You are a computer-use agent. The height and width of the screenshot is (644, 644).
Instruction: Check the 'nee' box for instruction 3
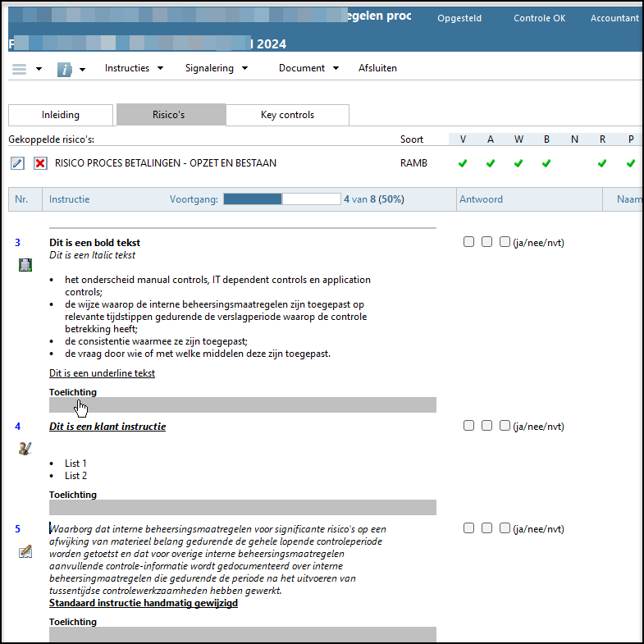pyautogui.click(x=486, y=242)
